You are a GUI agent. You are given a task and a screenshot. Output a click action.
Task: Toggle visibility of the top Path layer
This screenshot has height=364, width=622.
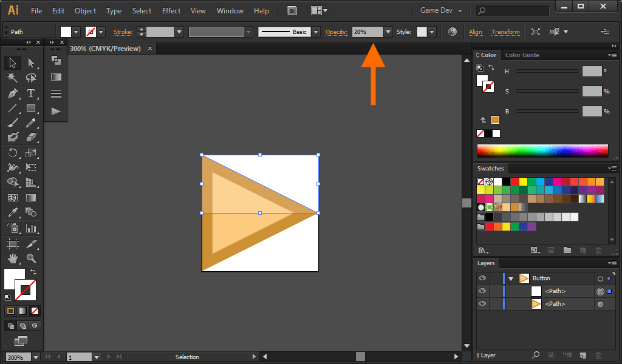(482, 291)
